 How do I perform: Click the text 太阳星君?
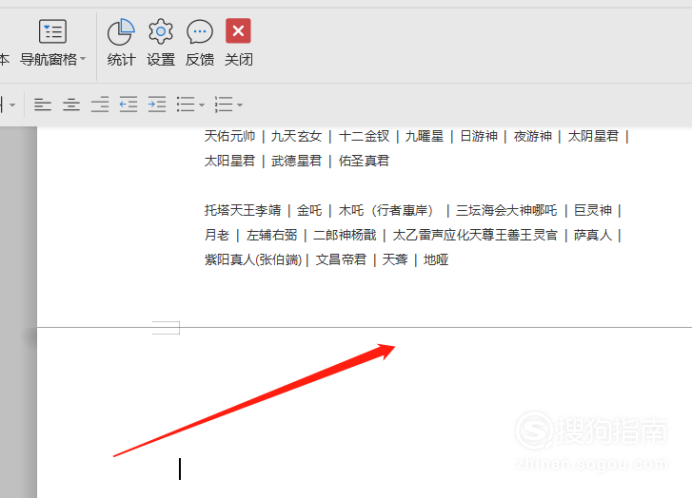point(229,161)
